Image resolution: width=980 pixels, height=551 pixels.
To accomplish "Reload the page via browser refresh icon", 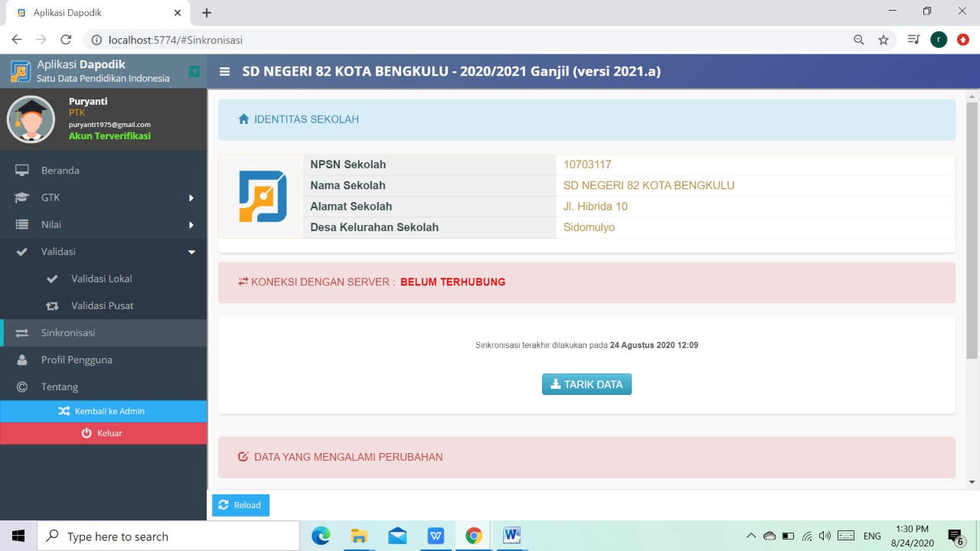I will click(66, 40).
